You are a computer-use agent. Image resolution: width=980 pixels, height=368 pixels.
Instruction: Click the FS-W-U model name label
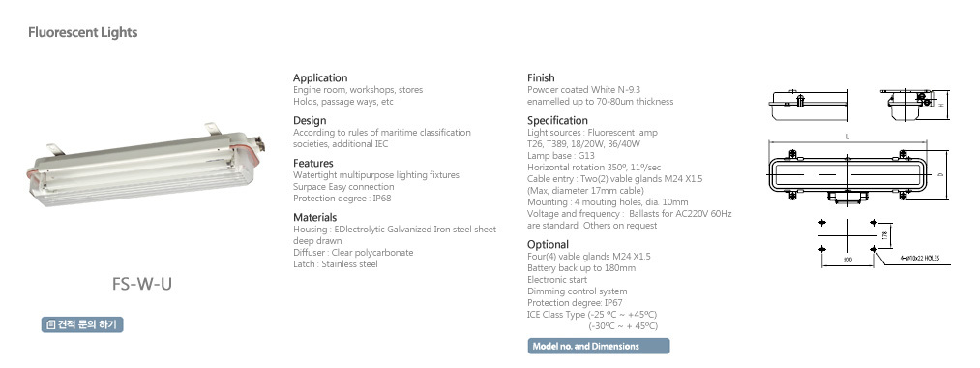142,284
